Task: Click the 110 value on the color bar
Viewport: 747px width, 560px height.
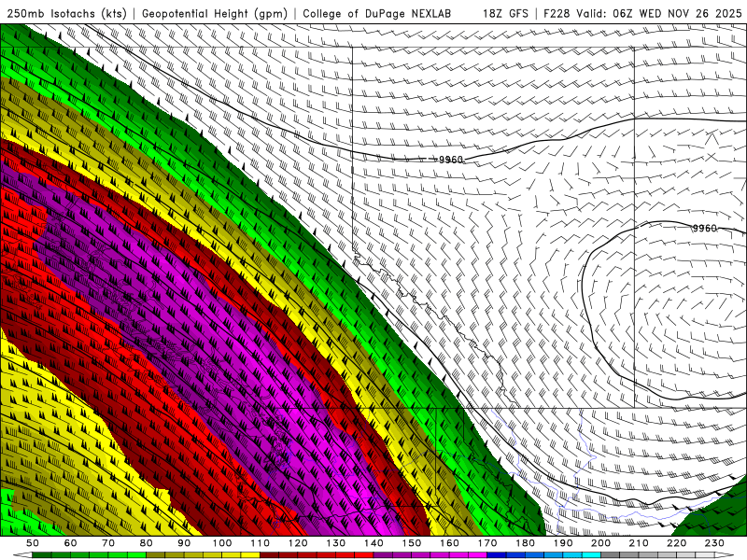Action: click(261, 543)
